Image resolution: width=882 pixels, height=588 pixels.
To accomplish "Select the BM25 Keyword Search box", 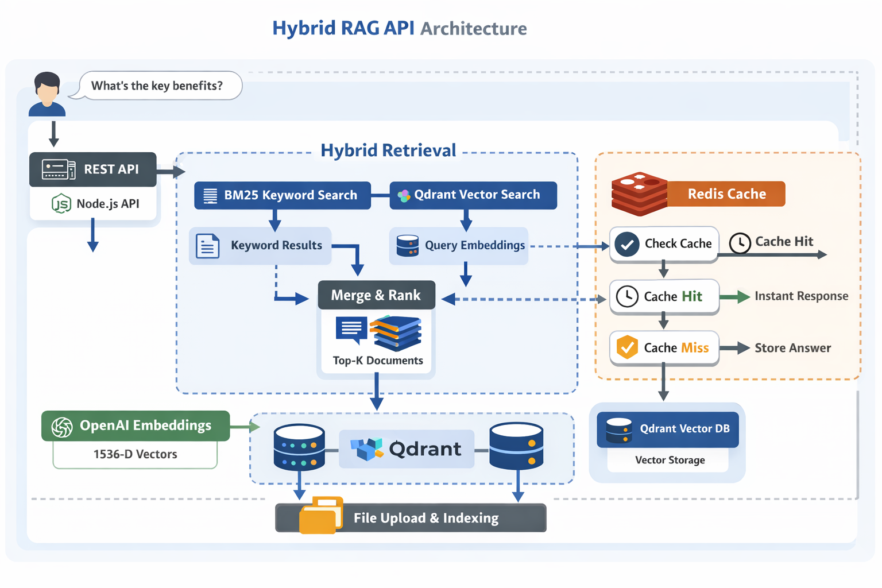I will (x=283, y=195).
